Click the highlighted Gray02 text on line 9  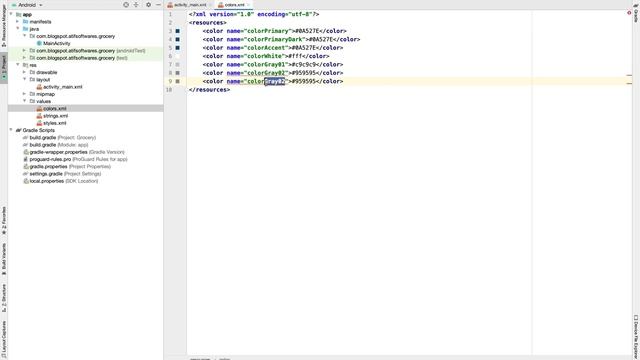[x=275, y=81]
